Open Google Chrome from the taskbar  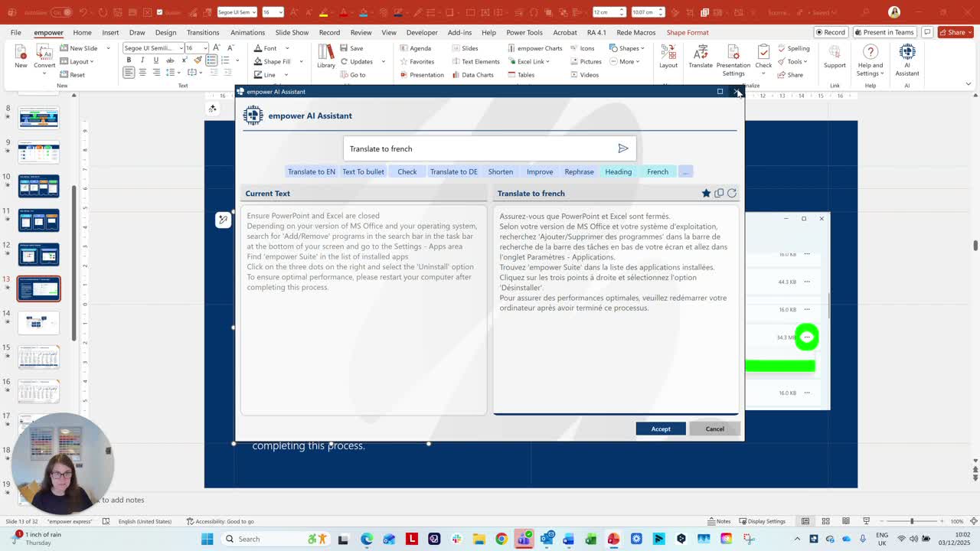coord(501,539)
